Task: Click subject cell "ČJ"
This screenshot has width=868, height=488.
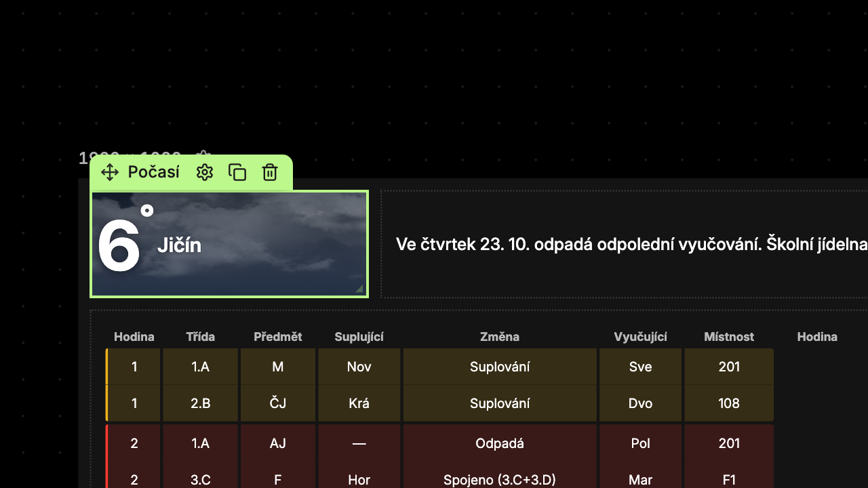Action: click(278, 403)
